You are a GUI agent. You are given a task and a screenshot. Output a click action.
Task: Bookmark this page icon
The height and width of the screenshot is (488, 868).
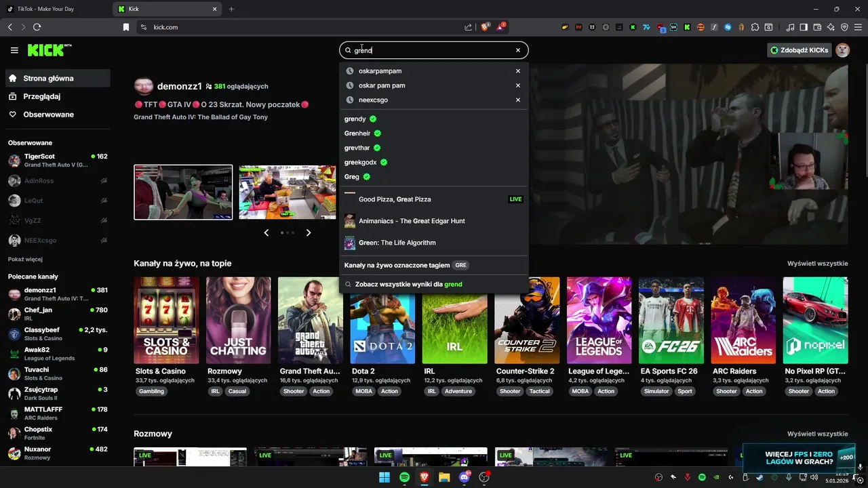tap(125, 27)
